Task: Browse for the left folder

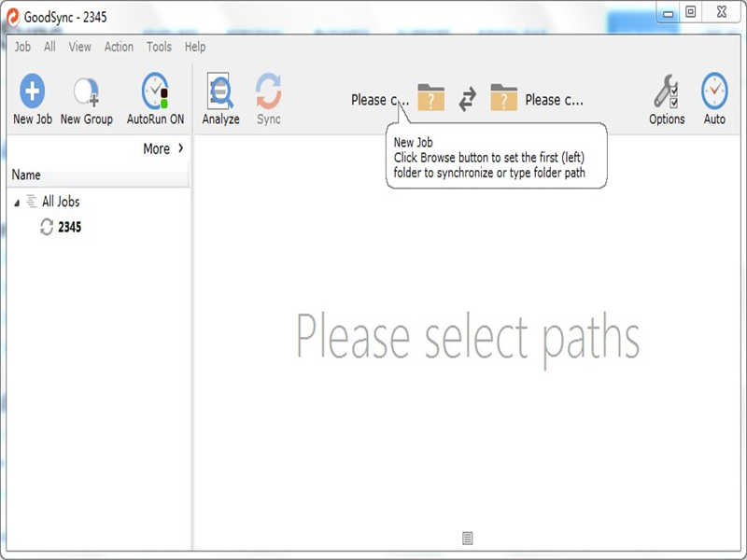Action: (430, 98)
